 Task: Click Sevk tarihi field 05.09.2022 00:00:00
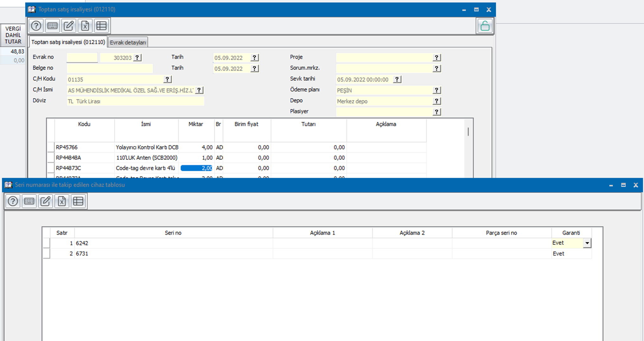pyautogui.click(x=364, y=79)
